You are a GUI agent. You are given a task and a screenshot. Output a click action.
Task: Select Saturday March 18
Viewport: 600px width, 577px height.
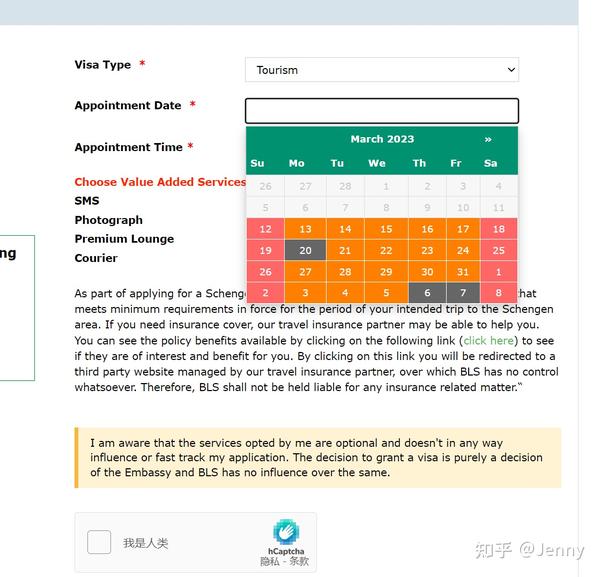[x=499, y=229]
